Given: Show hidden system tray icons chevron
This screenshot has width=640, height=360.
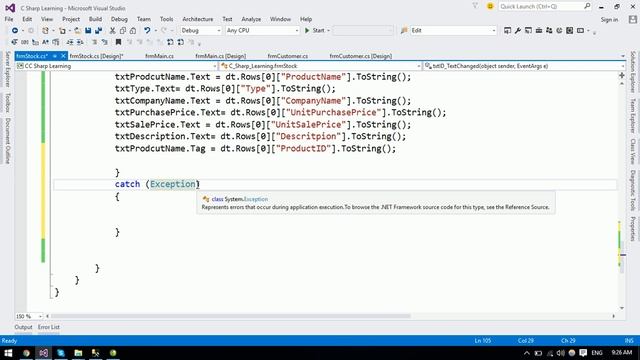Looking at the screenshot, I should click(527, 353).
